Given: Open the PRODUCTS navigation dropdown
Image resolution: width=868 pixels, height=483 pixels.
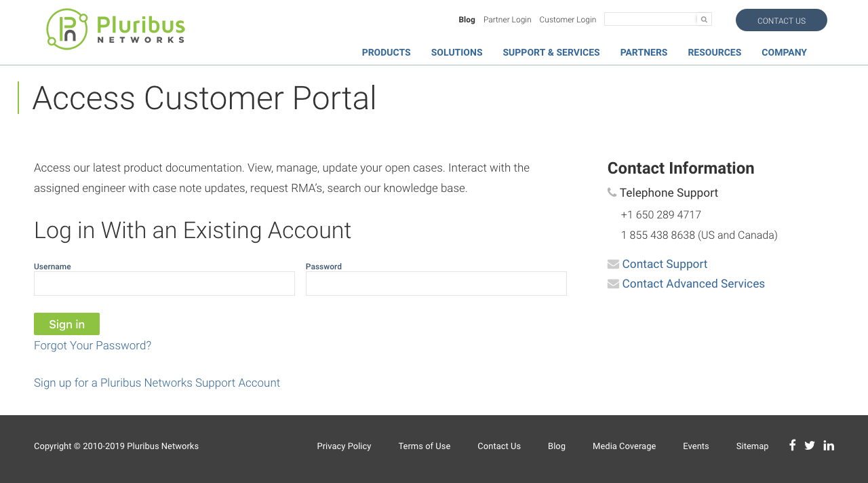Looking at the screenshot, I should [386, 52].
